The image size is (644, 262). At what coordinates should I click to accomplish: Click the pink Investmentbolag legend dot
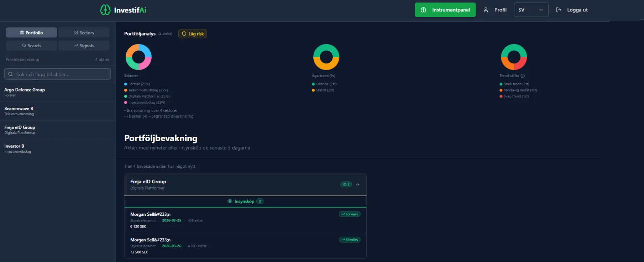pos(126,102)
